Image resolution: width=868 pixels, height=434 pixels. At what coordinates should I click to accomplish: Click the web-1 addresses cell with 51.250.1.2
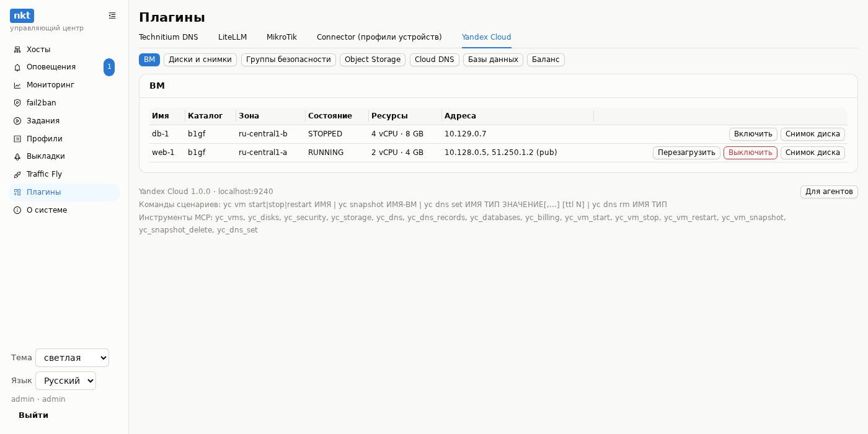coord(518,153)
